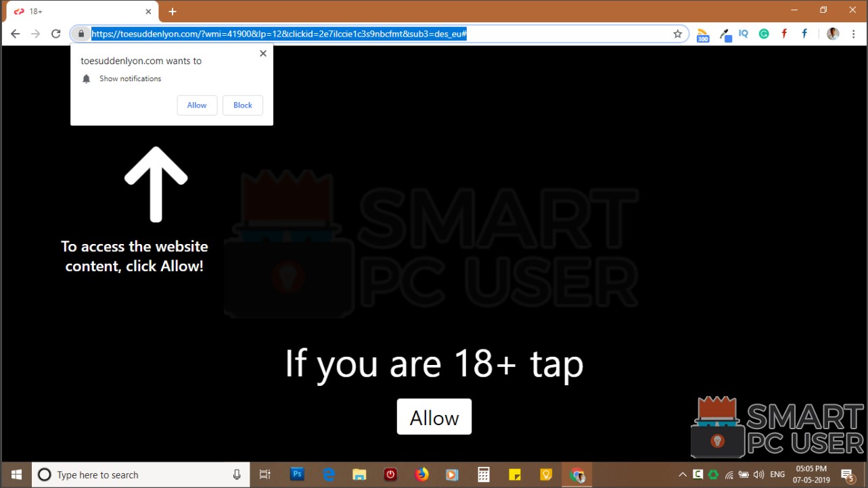Open the Camtasia system tray icon
Viewport: 868px width, 488px height.
pos(698,474)
